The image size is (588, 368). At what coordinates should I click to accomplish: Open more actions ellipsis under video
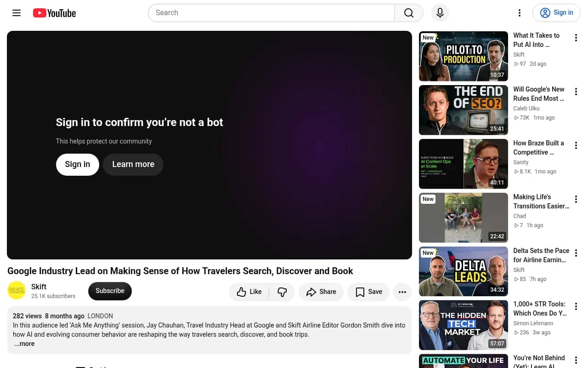[x=402, y=292]
